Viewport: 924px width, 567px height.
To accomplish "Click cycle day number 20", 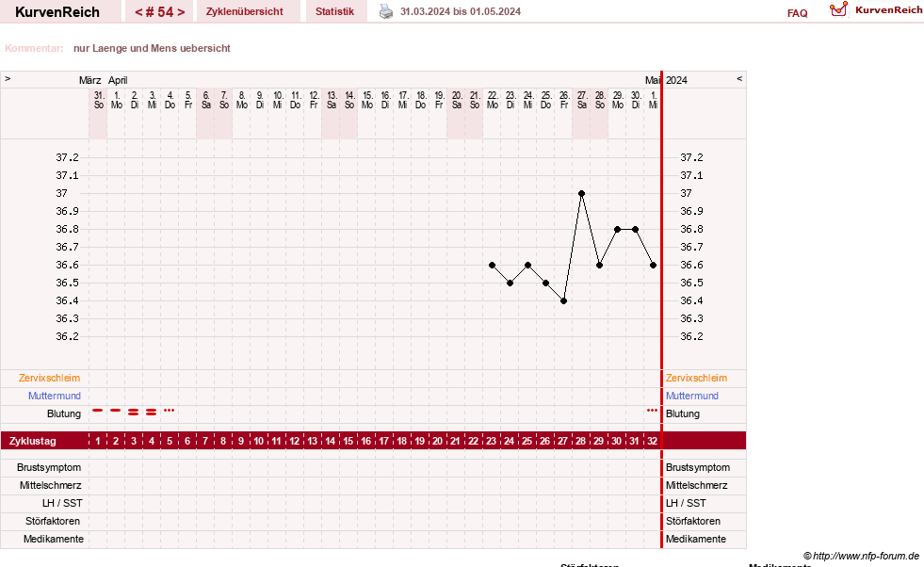I will [x=437, y=441].
